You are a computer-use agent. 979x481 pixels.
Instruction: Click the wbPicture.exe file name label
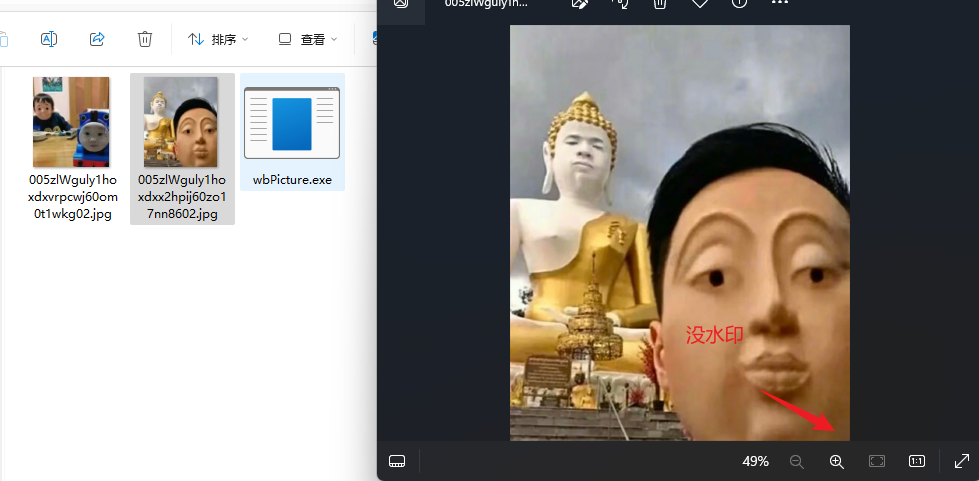[x=292, y=181]
